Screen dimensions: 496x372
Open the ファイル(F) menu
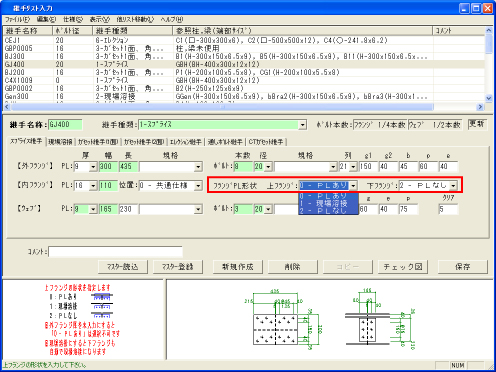pos(17,19)
